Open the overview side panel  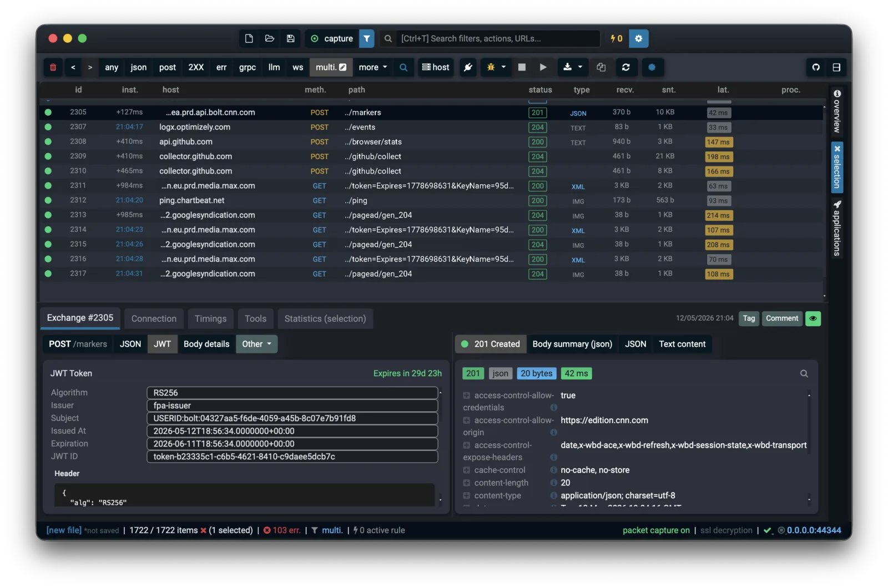837,111
